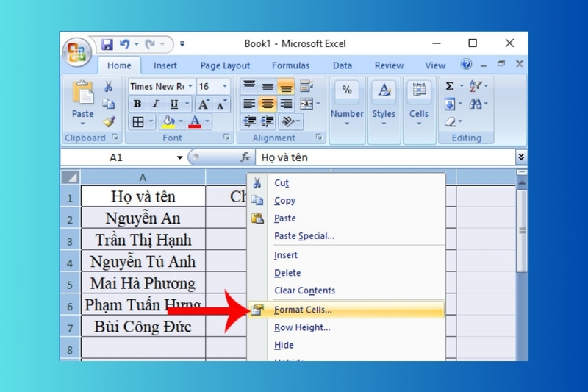This screenshot has width=588, height=392.
Task: Click the Fill down button
Action: pyautogui.click(x=450, y=104)
